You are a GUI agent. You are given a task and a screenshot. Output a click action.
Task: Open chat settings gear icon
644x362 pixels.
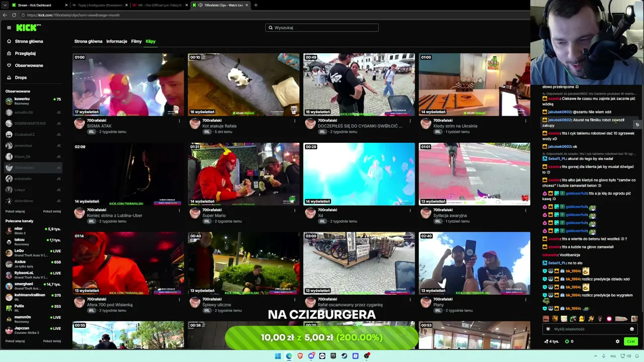(x=617, y=341)
